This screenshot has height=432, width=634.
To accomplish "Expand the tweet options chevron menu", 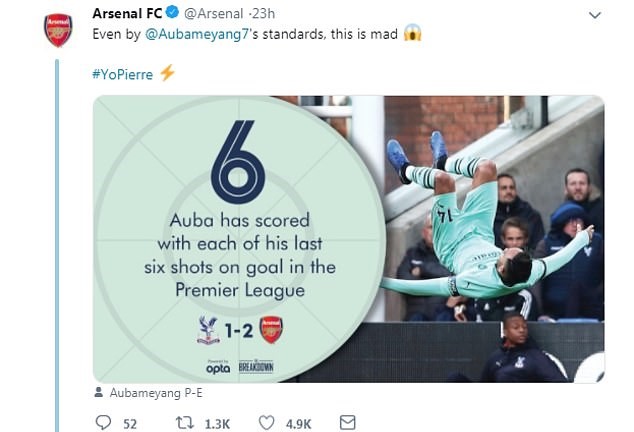I will coord(596,16).
